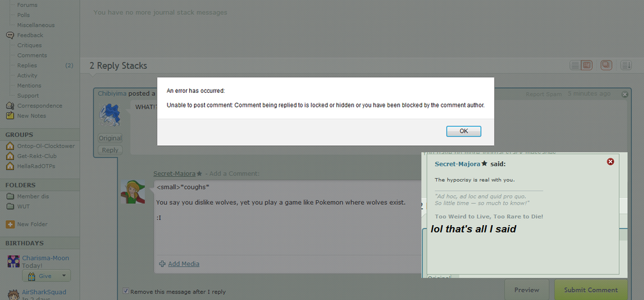Click the New Folder plus icon

[10, 225]
